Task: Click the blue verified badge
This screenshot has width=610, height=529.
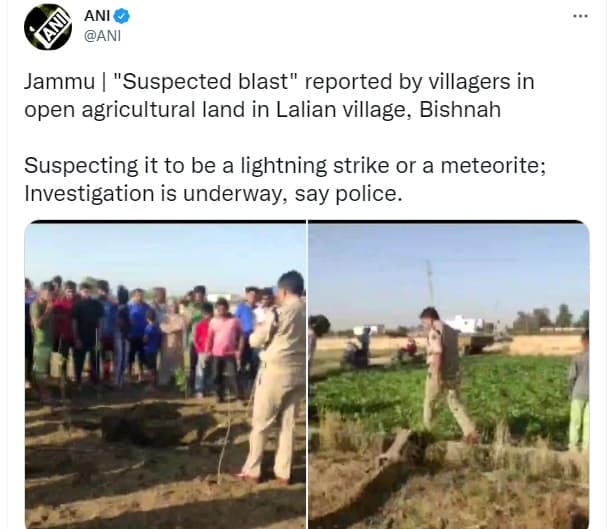Action: [122, 16]
